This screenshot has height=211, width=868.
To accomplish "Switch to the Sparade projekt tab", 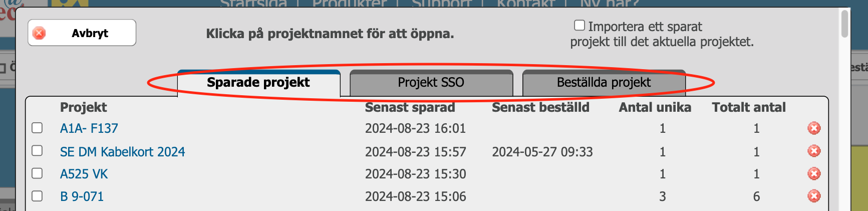I will 259,83.
